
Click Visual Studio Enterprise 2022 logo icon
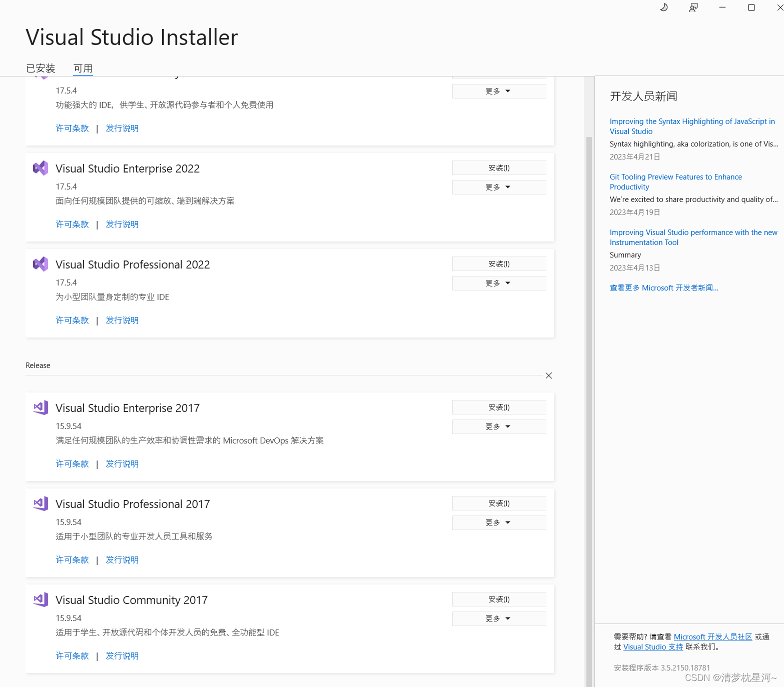pyautogui.click(x=41, y=168)
